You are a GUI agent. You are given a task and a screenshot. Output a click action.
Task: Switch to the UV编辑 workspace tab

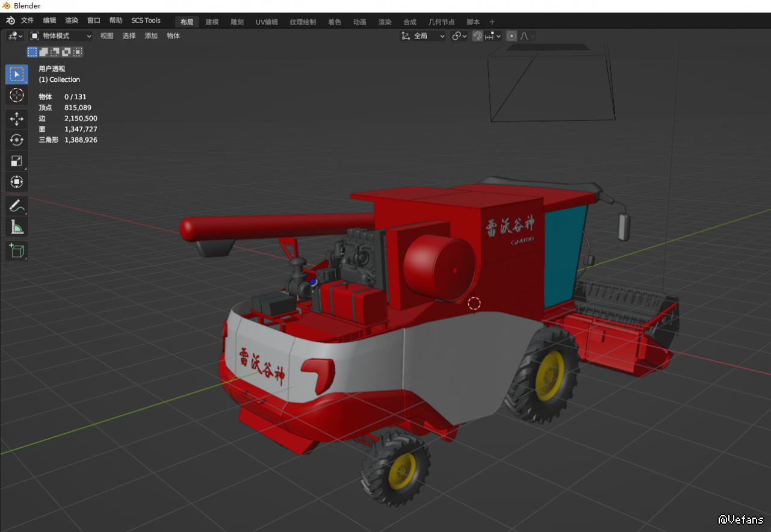(267, 22)
